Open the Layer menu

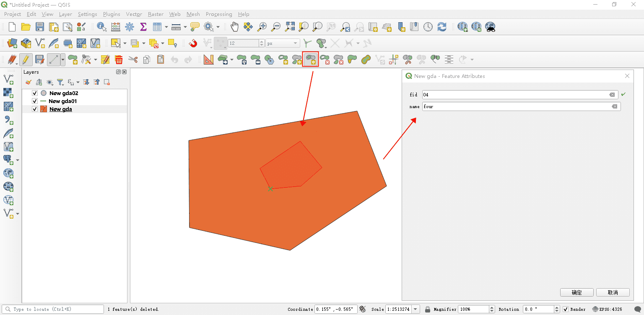(65, 14)
